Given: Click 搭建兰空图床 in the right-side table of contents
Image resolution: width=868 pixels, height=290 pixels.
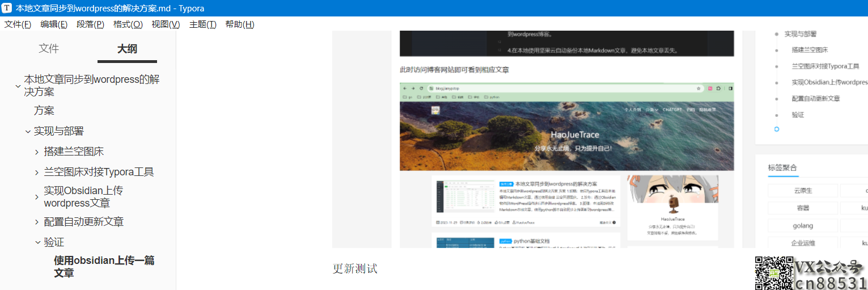Looking at the screenshot, I should 810,50.
